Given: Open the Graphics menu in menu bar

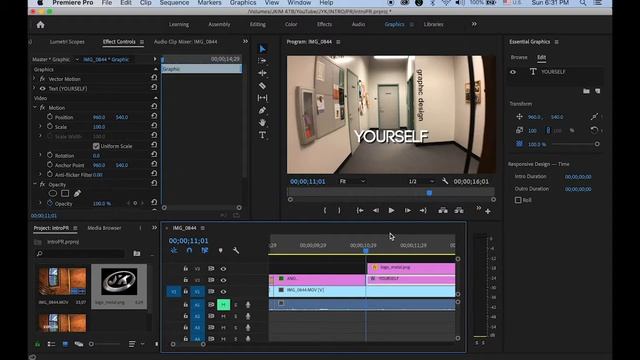Looking at the screenshot, I should coord(243,3).
